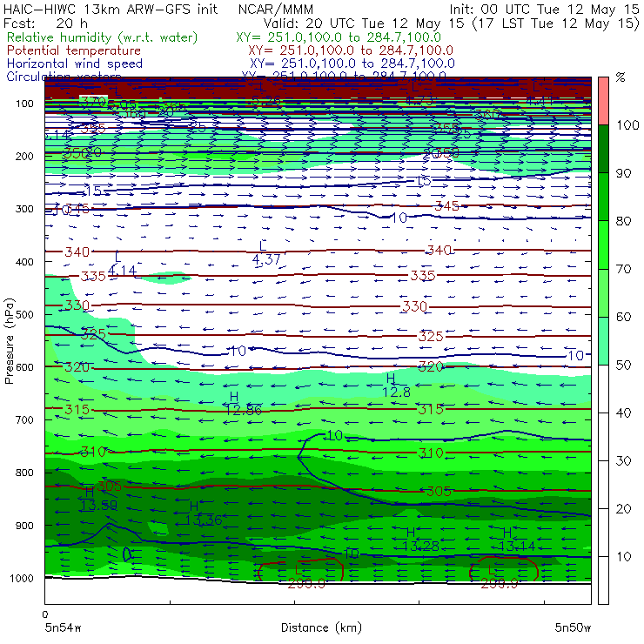Image resolution: width=644 pixels, height=644 pixels.
Task: Click the 'H 12.8' wind maximum label
Action: click(395, 386)
